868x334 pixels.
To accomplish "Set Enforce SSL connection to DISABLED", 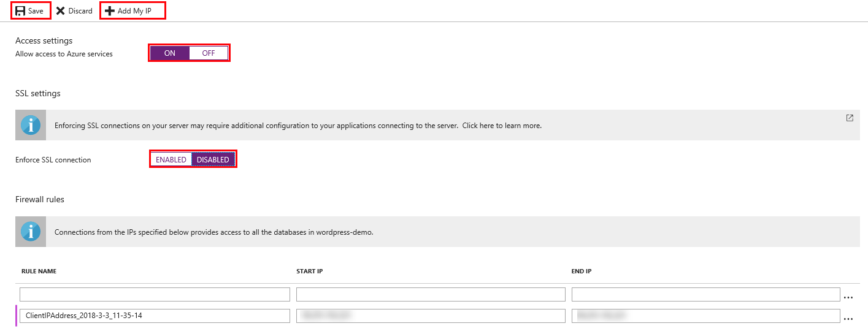I will pyautogui.click(x=213, y=160).
